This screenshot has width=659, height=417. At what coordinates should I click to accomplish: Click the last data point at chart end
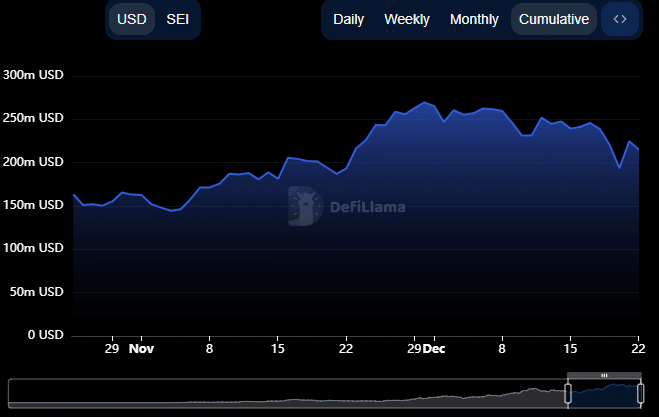click(x=638, y=149)
